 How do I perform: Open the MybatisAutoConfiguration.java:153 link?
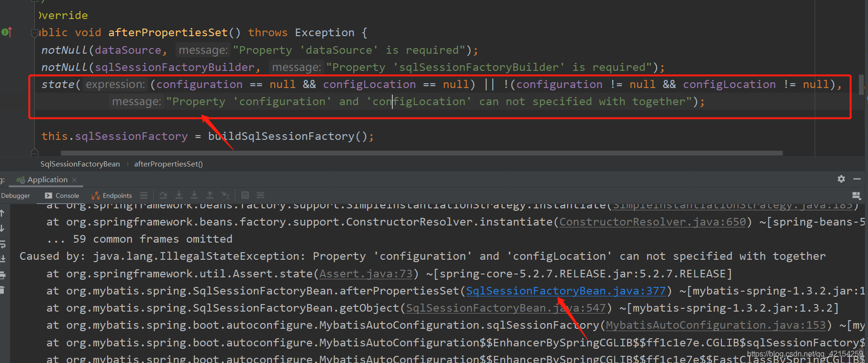(716, 325)
